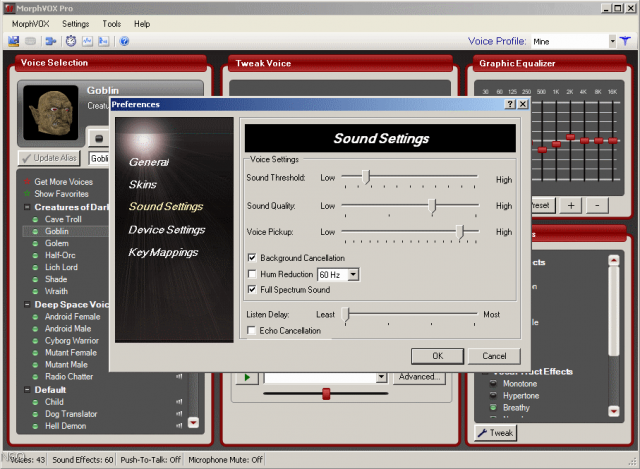Screen dimensions: 640x469
Task: Click the red scroll-down arrow in the voice list
Action: tap(193, 422)
